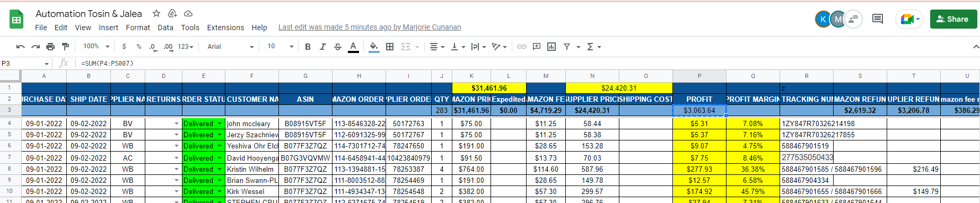
Task: Open the Insert menu
Action: pyautogui.click(x=108, y=28)
